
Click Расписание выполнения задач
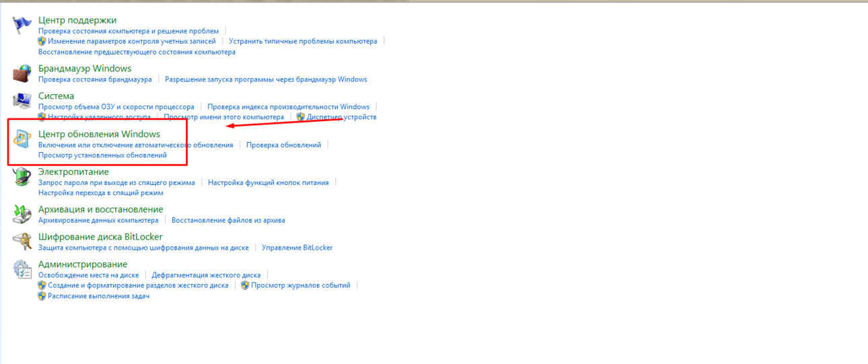click(x=98, y=296)
